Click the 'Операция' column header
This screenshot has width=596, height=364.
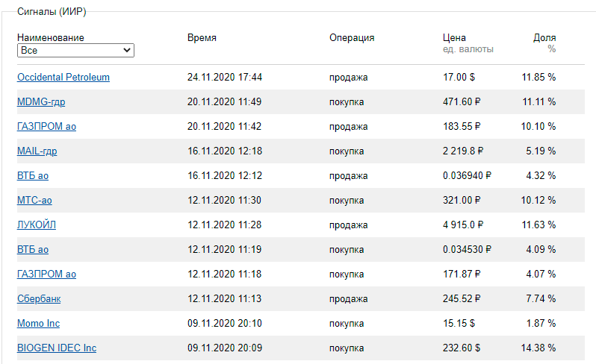pos(352,38)
